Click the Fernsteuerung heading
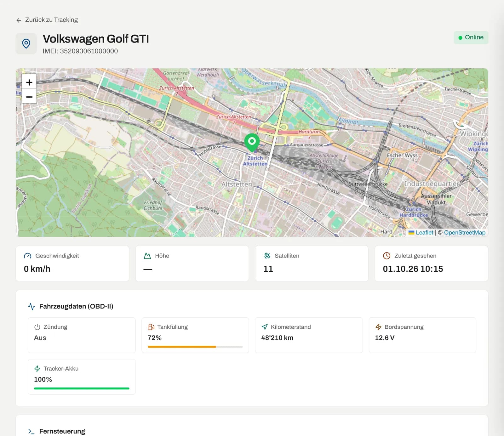The height and width of the screenshot is (436, 504). [x=62, y=431]
